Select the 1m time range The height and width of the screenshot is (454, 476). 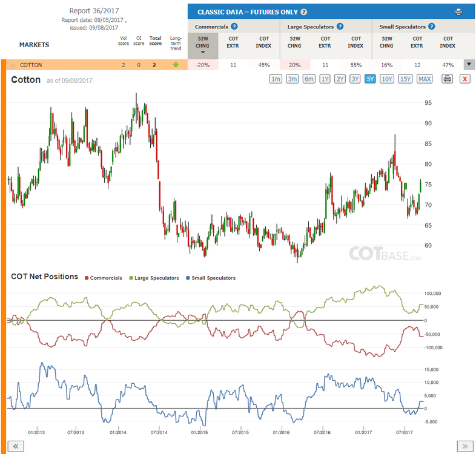coord(276,79)
